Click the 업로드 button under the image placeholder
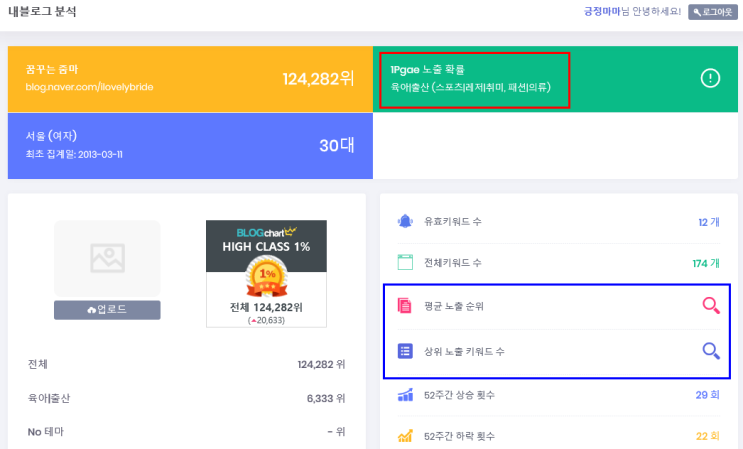Image resolution: width=743 pixels, height=449 pixels. click(107, 310)
